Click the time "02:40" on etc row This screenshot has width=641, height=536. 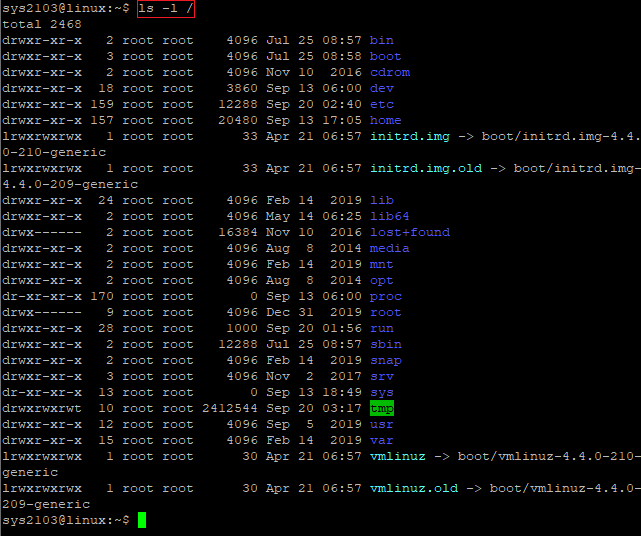coord(342,104)
